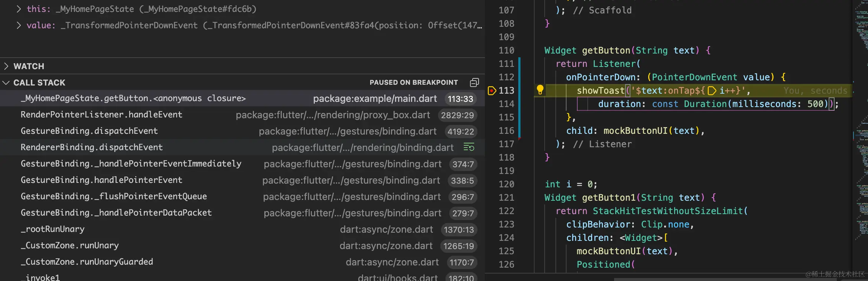Select the RenderPointerListener.handleEvent stack frame
This screenshot has height=281, width=868.
coord(242,114)
